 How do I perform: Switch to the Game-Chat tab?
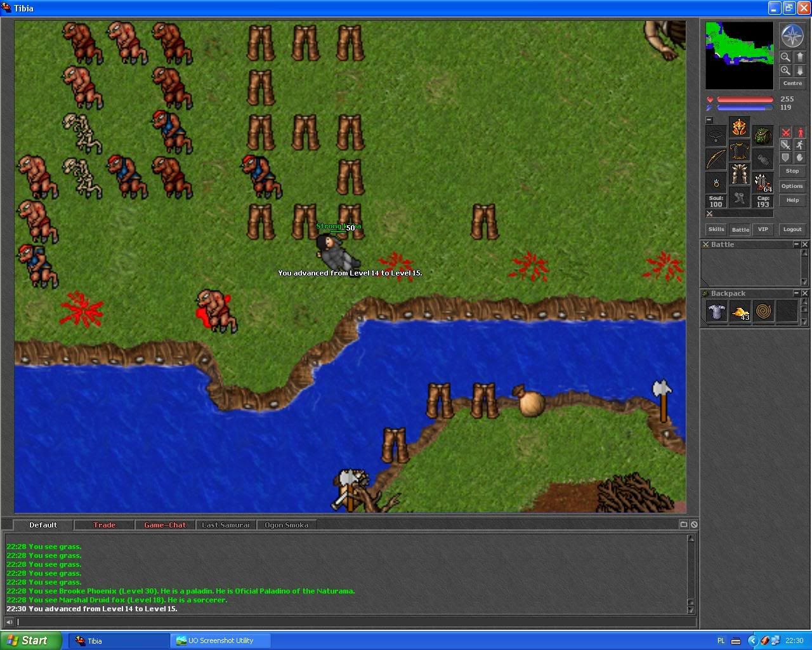click(x=165, y=525)
